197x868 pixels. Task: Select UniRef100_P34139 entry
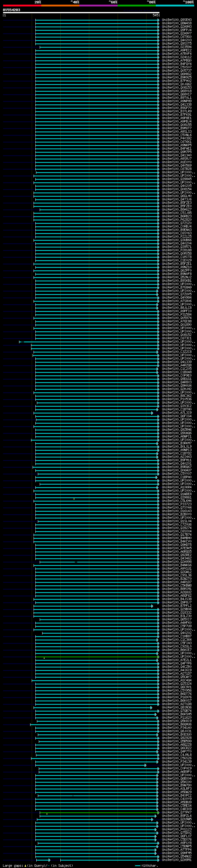(177, 761)
